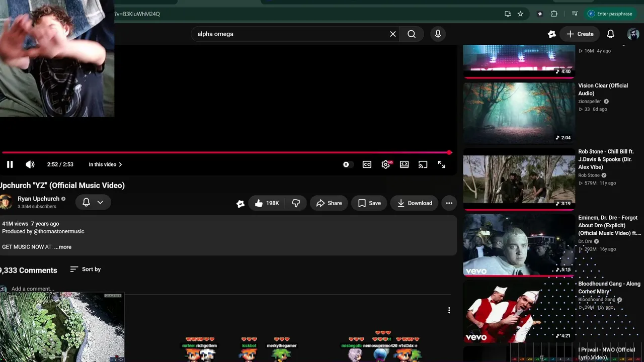Open more actions menu beside Download
644x362 pixels.
449,203
